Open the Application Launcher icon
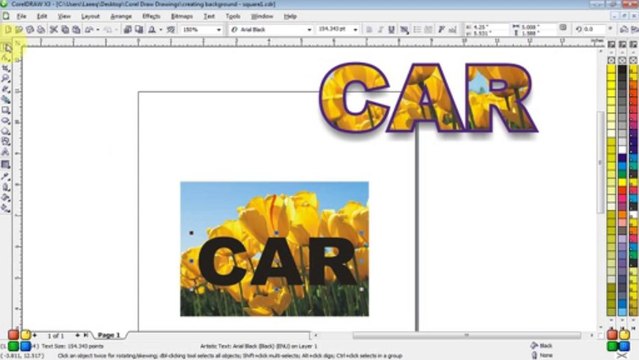 pos(152,30)
